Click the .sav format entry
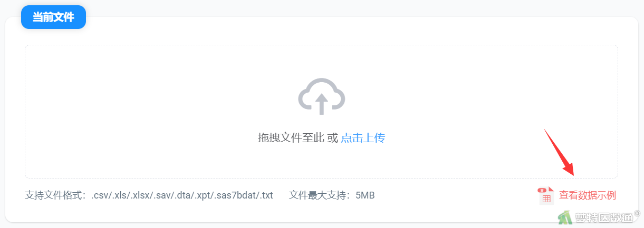644x228 pixels. click(x=162, y=195)
